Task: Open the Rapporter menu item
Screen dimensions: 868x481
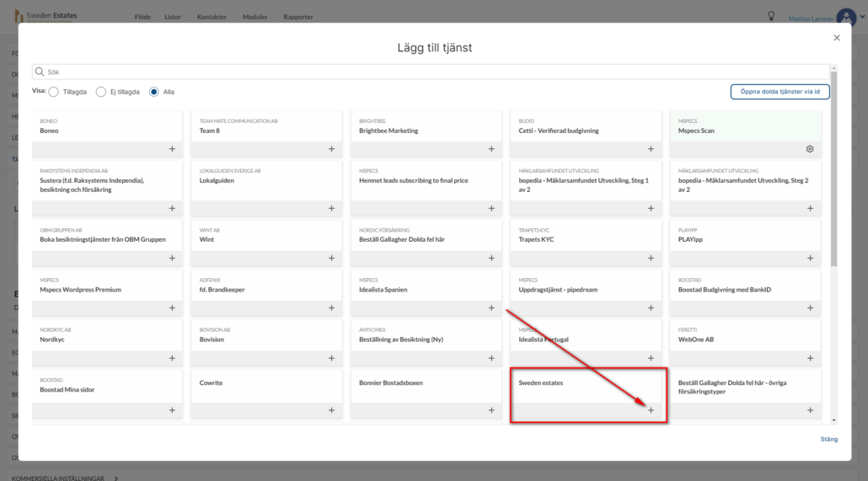Action: tap(298, 17)
